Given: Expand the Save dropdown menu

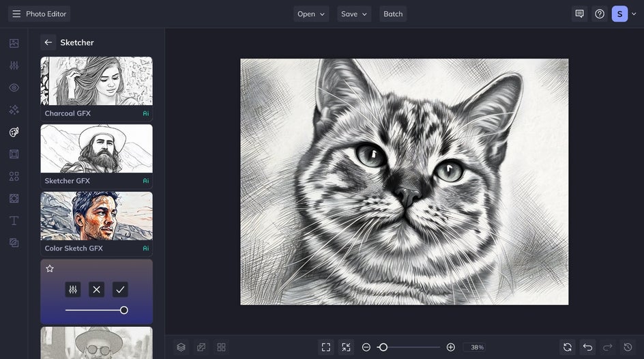Looking at the screenshot, I should [x=354, y=14].
